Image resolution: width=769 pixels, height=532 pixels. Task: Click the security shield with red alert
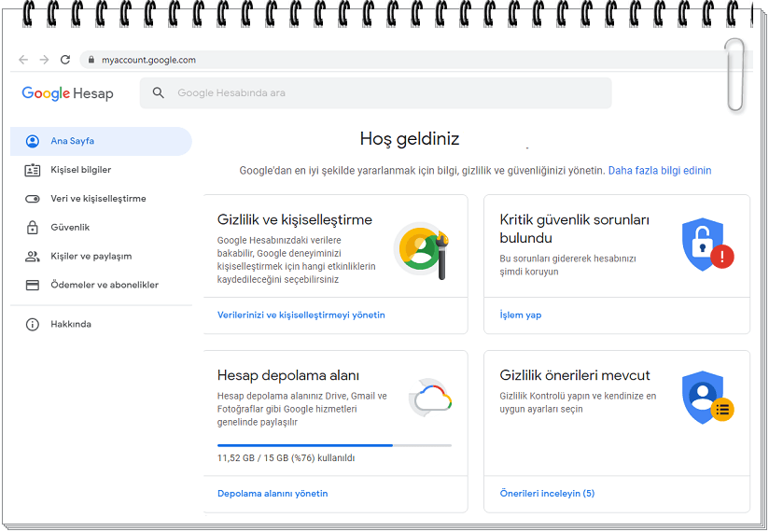707,245
